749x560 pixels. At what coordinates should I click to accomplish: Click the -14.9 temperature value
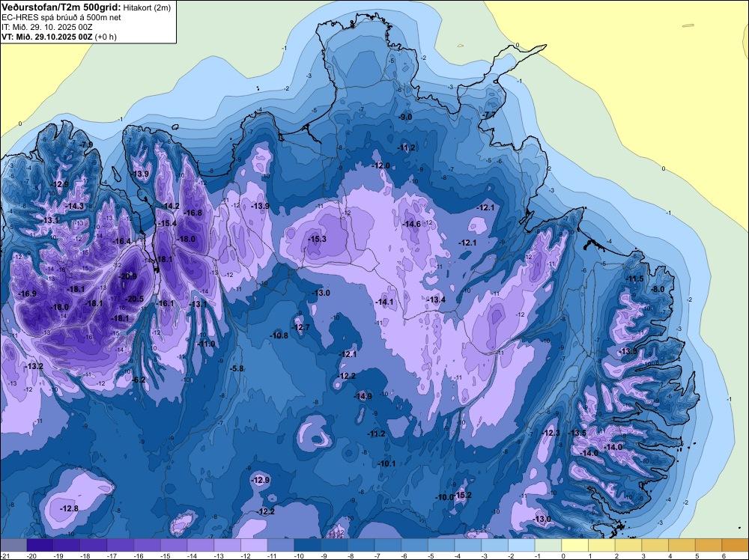tap(363, 396)
